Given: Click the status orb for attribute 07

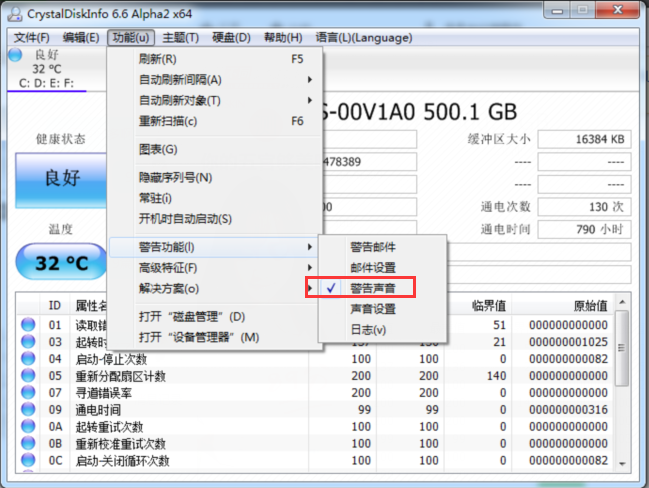Looking at the screenshot, I should coord(28,392).
